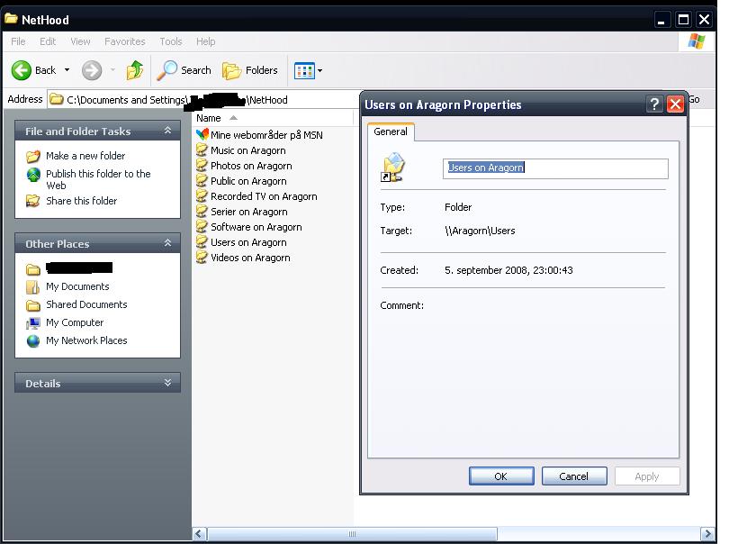Click the horizontal scrollbar in file list

tap(352, 534)
